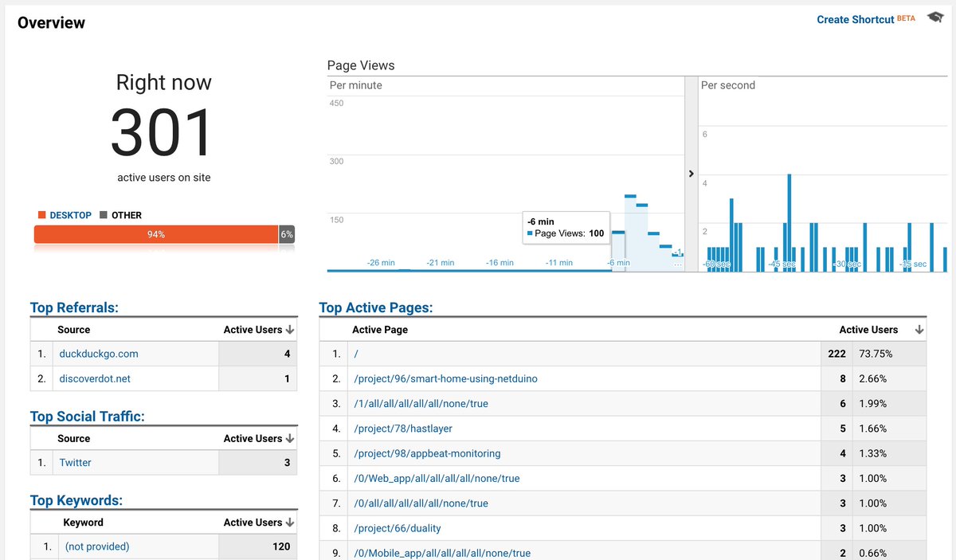Click the 2.66% percentage cell
The width and height of the screenshot is (956, 560).
coord(872,378)
